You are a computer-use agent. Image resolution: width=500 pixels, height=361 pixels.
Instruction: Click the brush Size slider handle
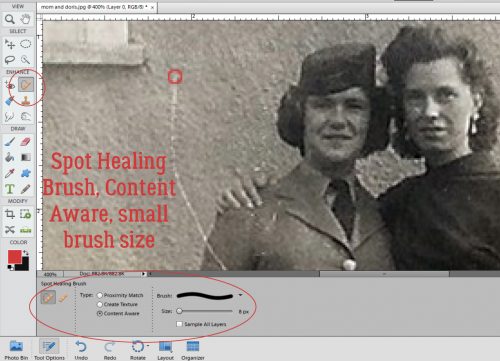[x=179, y=311]
